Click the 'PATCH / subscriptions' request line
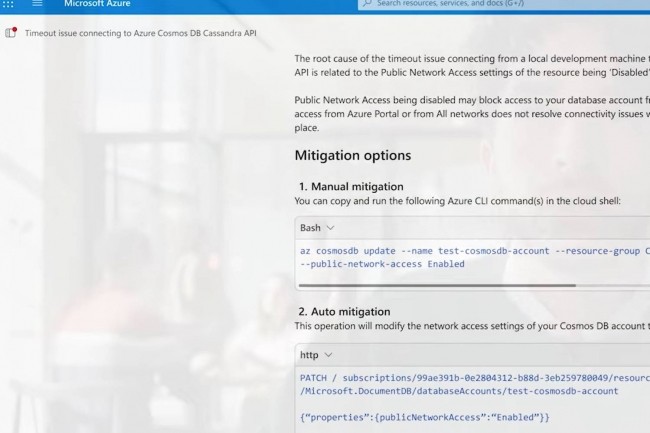650x433 pixels. tap(475, 378)
